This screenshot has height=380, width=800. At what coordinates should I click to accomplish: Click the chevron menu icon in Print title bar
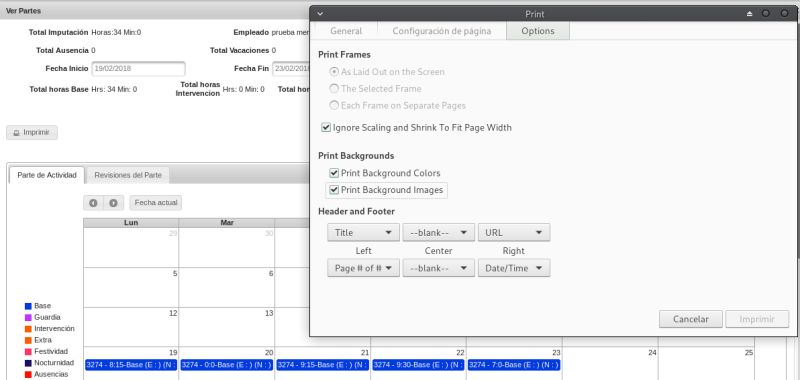[x=320, y=14]
